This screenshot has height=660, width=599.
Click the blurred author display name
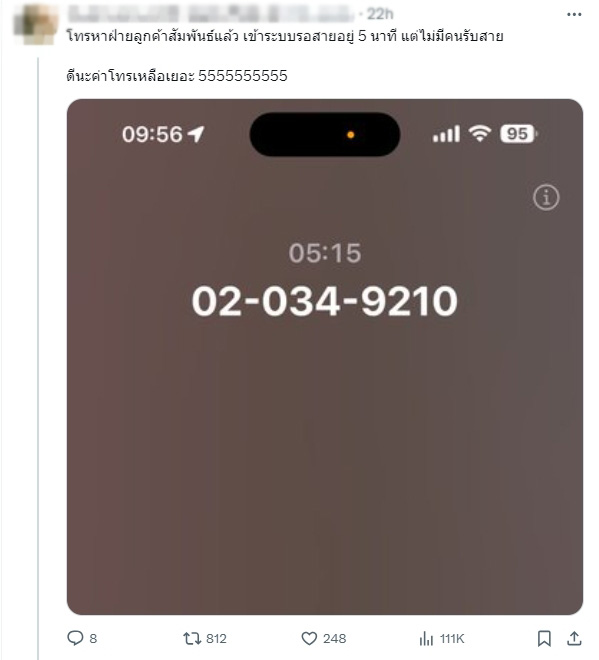tap(210, 14)
